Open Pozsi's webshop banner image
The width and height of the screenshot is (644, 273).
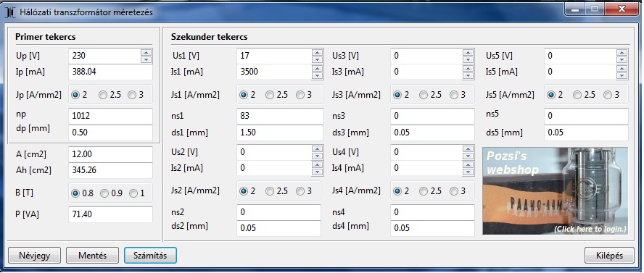pos(556,191)
